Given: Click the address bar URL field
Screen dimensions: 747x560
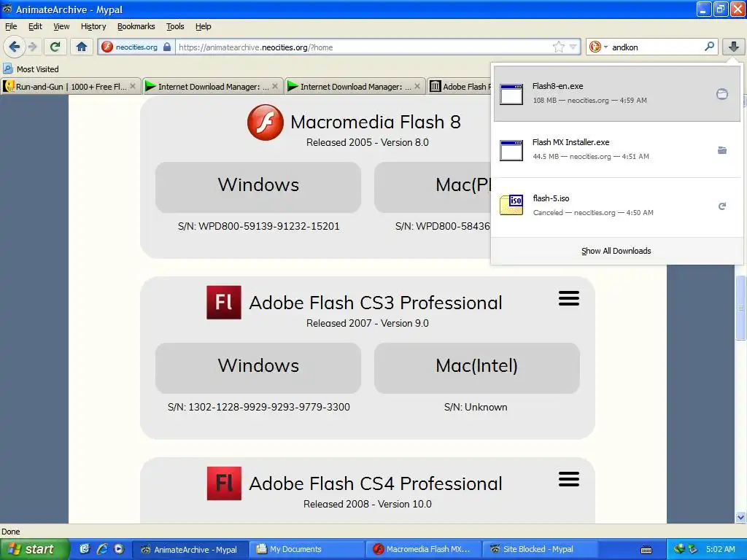Looking at the screenshot, I should click(365, 47).
